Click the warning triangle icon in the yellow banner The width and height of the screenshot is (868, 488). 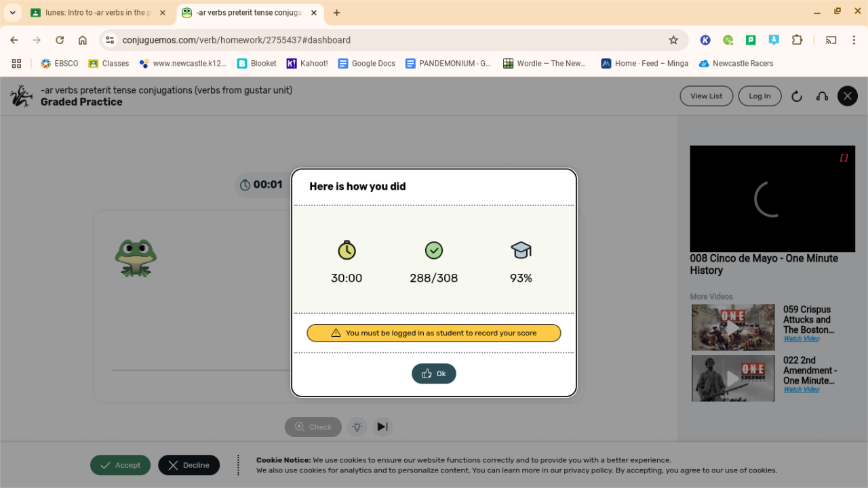tap(336, 333)
